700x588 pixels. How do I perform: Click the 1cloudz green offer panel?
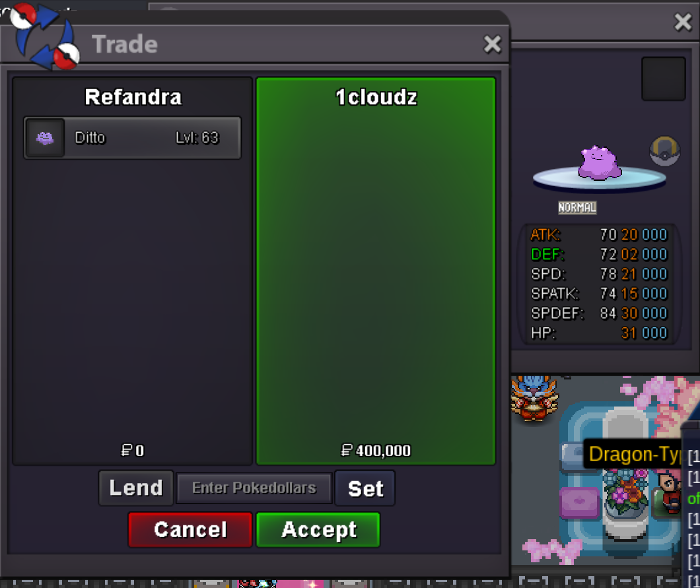(376, 271)
